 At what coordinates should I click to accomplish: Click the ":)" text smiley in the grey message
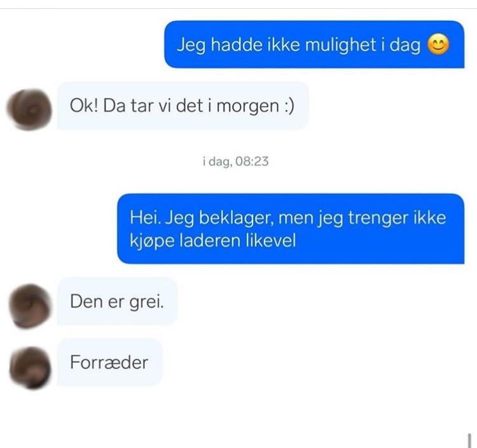[x=289, y=106]
